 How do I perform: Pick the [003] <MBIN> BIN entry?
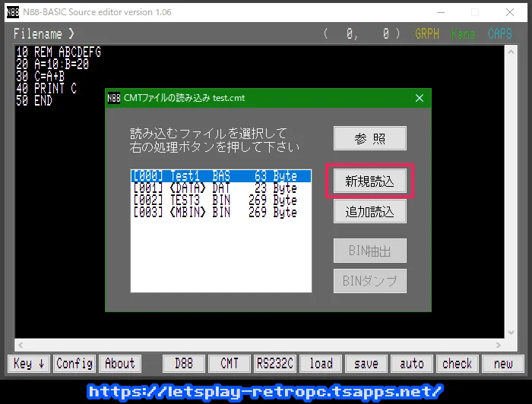click(220, 213)
